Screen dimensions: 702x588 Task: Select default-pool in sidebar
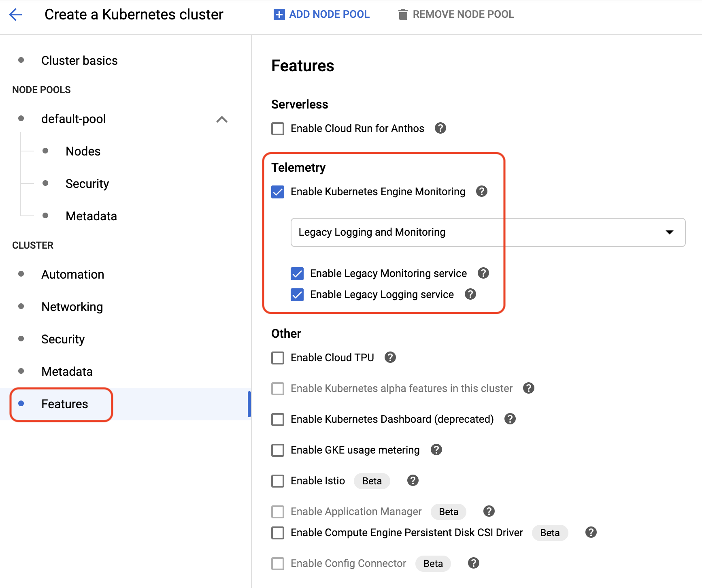(x=73, y=119)
